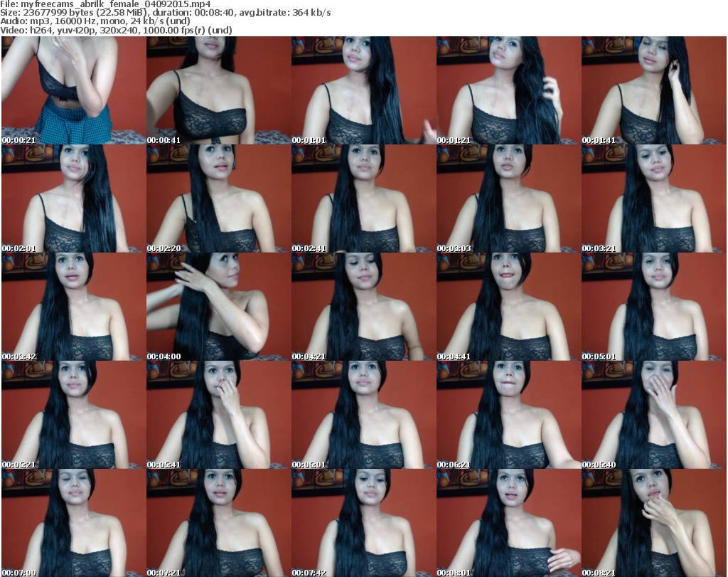Viewport: 728px width, 577px height.
Task: Click the Audio mp3 info line
Action: point(95,21)
